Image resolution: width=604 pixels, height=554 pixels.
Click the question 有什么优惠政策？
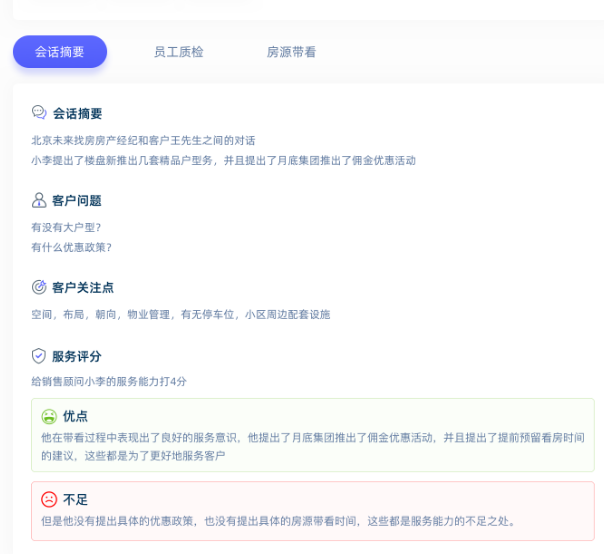(71, 247)
